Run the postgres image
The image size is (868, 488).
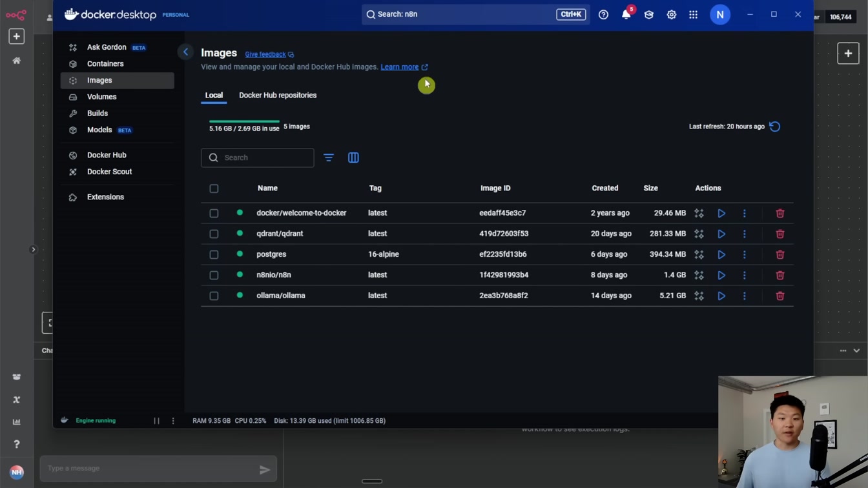721,254
